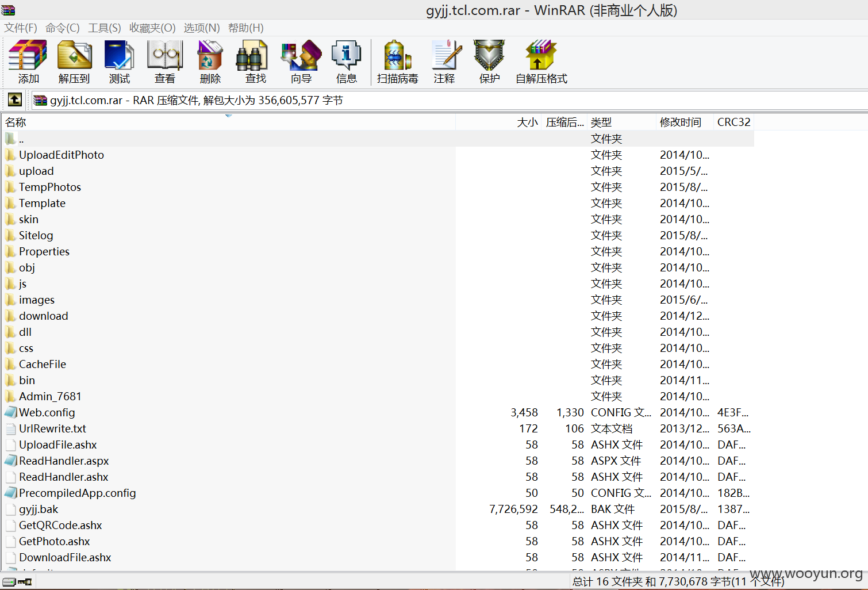Sort by the 修改时间 column header
The height and width of the screenshot is (590, 868).
click(685, 122)
